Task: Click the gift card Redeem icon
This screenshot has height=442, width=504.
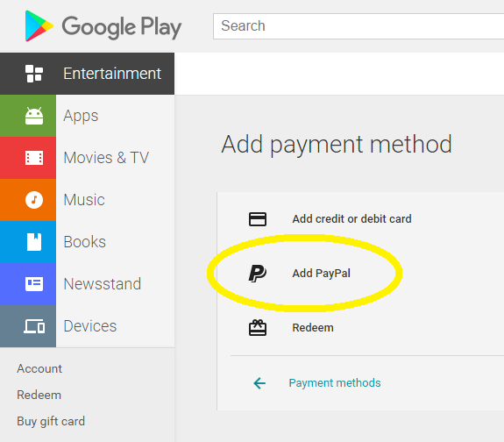Action: click(258, 328)
